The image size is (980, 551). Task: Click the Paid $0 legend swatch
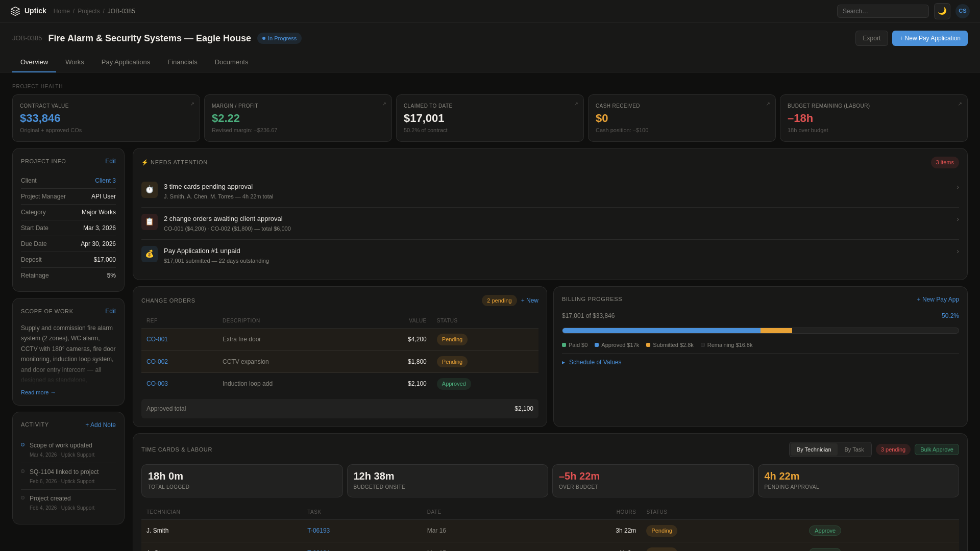564,345
